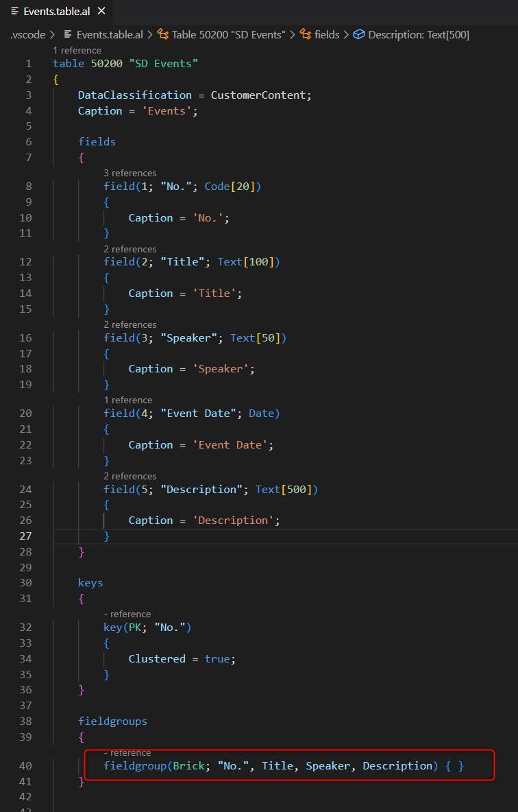Click the file icon in the Events.table.al tab
Viewport: 518px width, 812px height.
pos(15,12)
